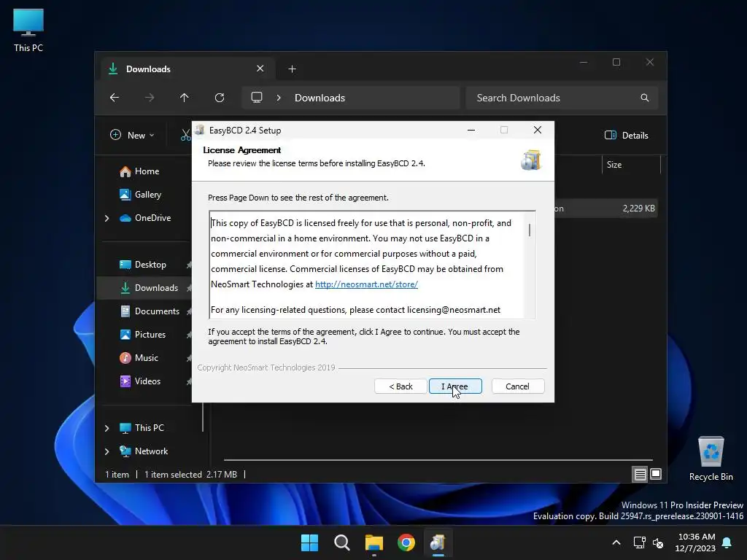Expand the Network tree node

click(x=107, y=451)
